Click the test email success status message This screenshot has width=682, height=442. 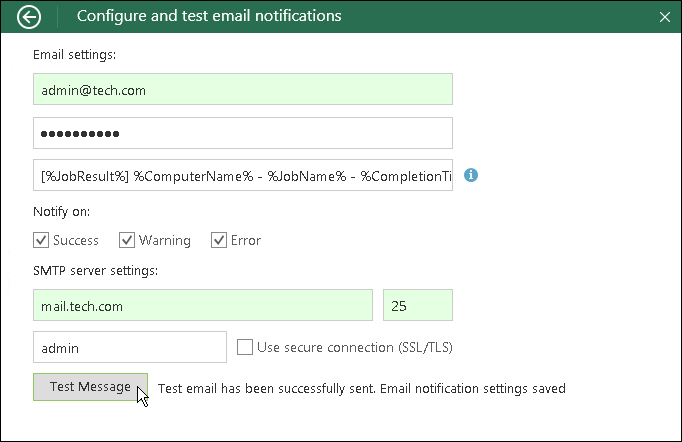[362, 388]
